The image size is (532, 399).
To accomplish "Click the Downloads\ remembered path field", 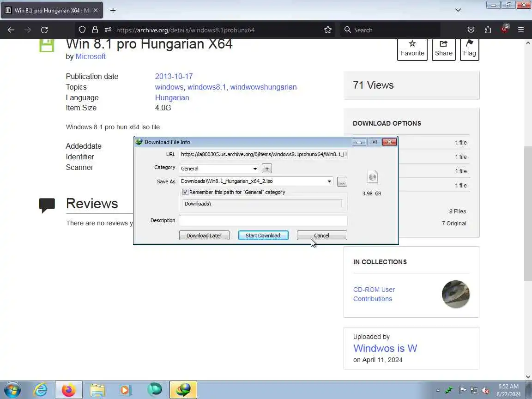I will (263, 204).
